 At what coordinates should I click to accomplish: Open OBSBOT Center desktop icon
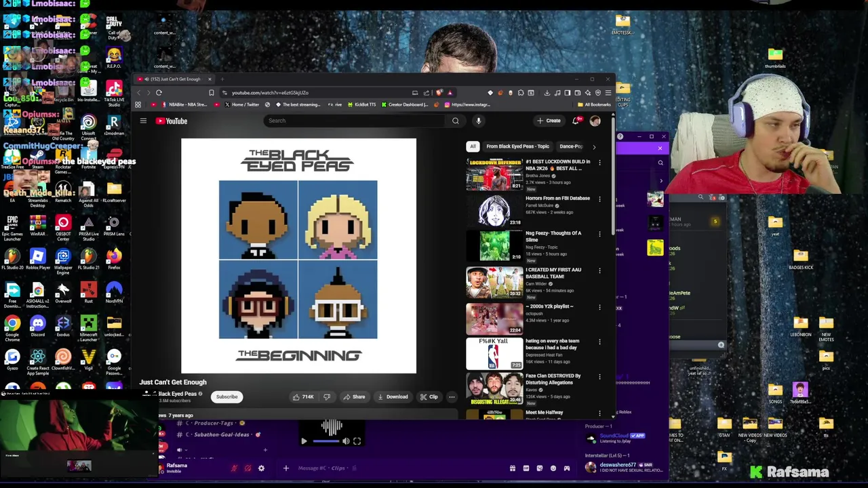tap(63, 228)
